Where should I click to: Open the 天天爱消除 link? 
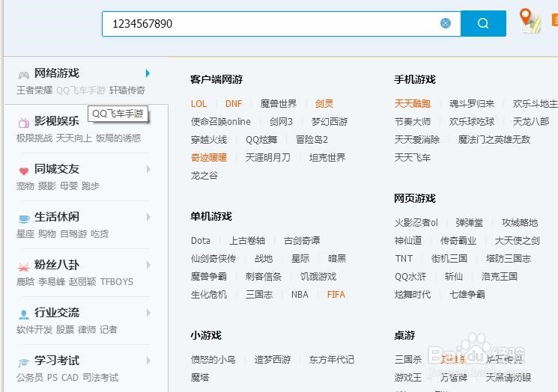pyautogui.click(x=417, y=140)
